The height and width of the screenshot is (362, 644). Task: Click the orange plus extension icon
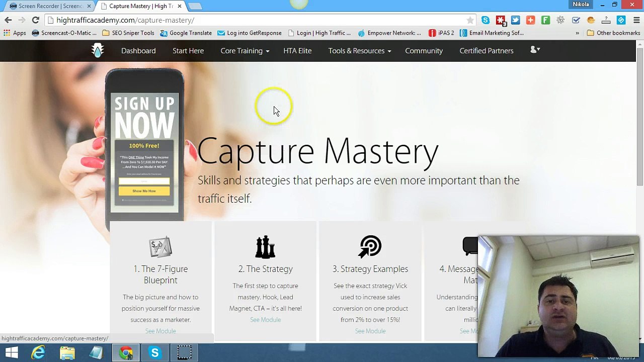pyautogui.click(x=530, y=20)
